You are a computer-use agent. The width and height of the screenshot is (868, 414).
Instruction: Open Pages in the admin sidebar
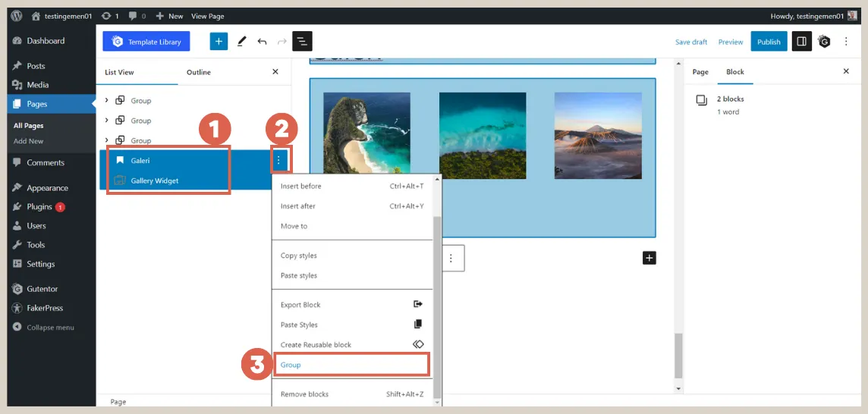52,104
